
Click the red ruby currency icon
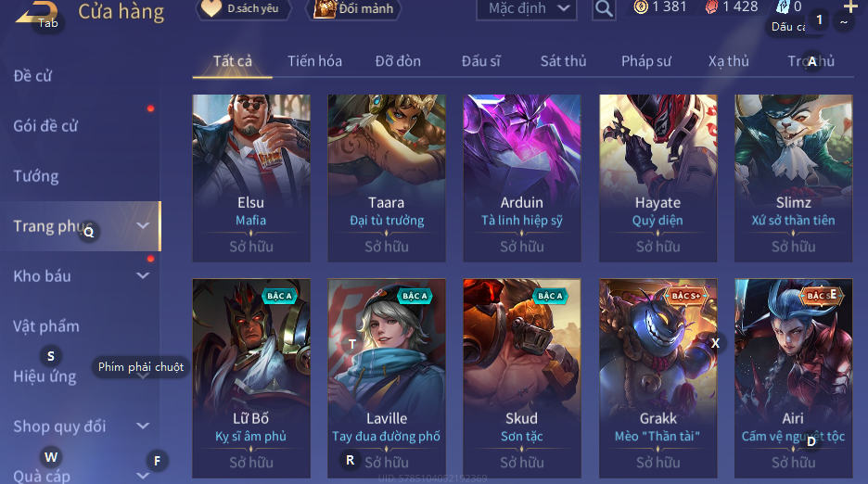(x=711, y=7)
